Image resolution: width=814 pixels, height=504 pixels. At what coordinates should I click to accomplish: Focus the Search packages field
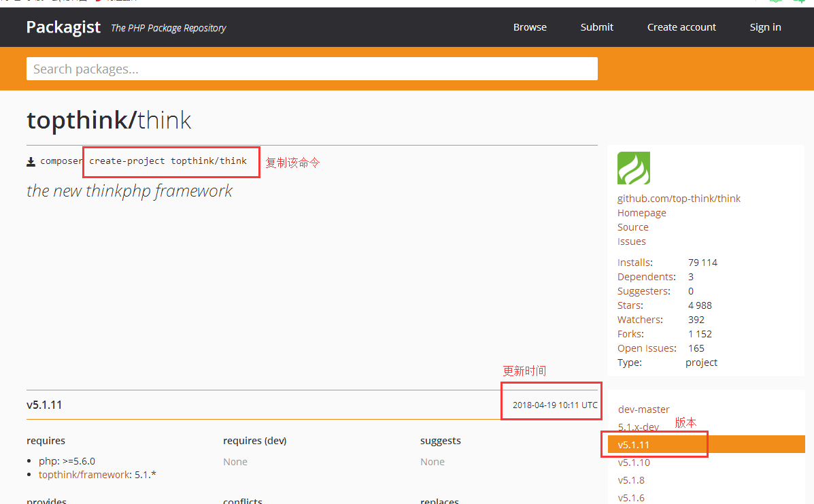[x=312, y=69]
